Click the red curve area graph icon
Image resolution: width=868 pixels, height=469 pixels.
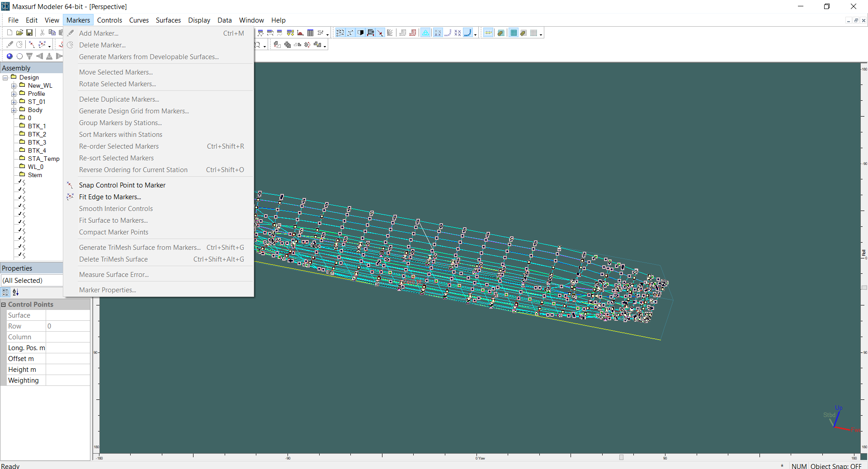300,33
